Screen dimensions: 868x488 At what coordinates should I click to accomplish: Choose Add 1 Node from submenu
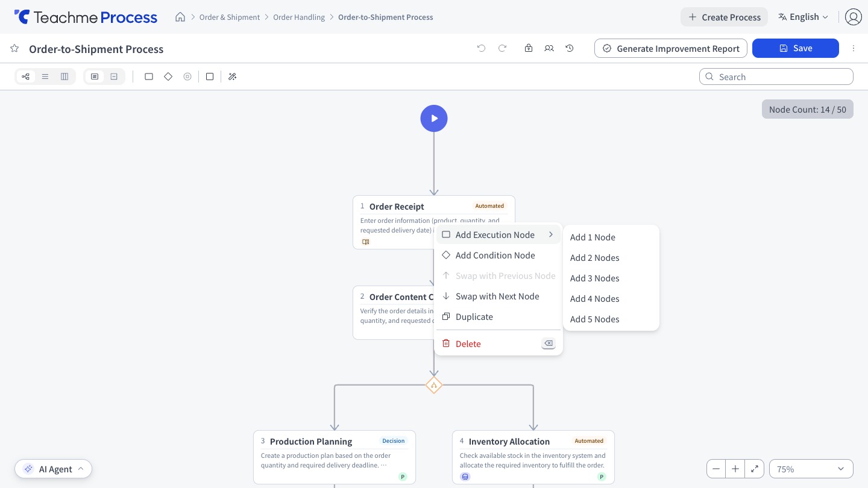tap(611, 237)
